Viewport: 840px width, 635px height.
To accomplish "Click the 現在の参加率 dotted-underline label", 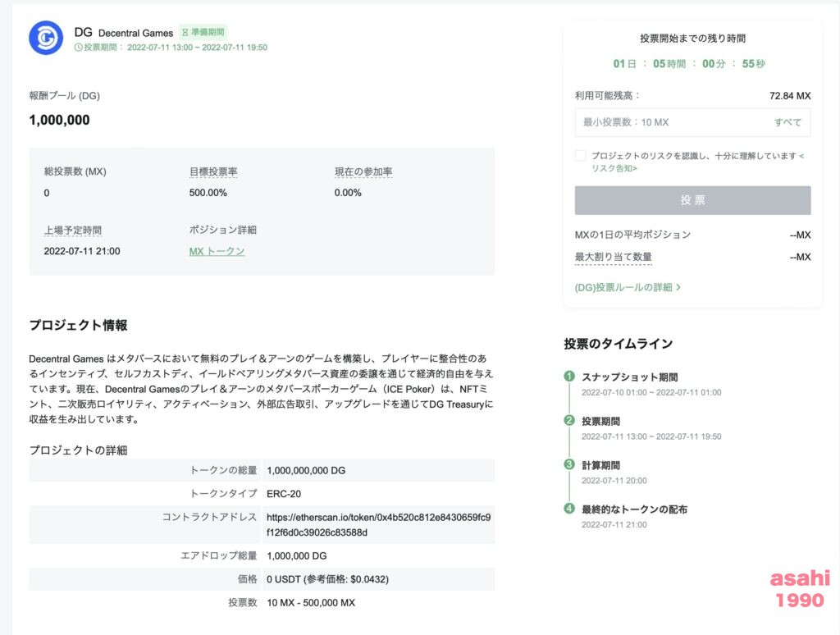I will pos(363,172).
